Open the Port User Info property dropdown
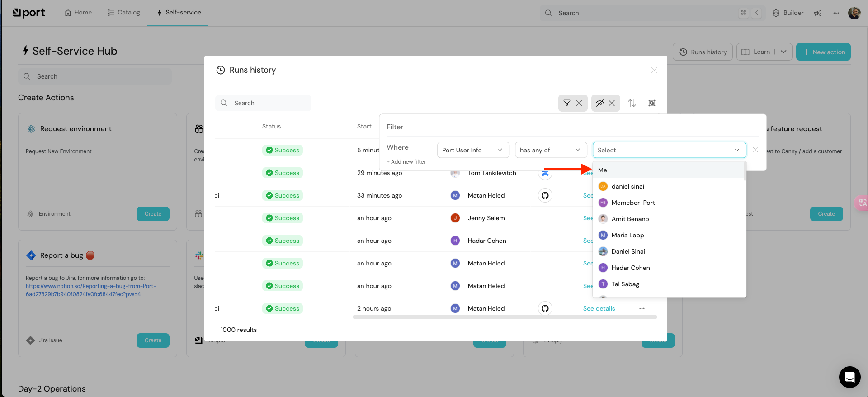 tap(473, 150)
